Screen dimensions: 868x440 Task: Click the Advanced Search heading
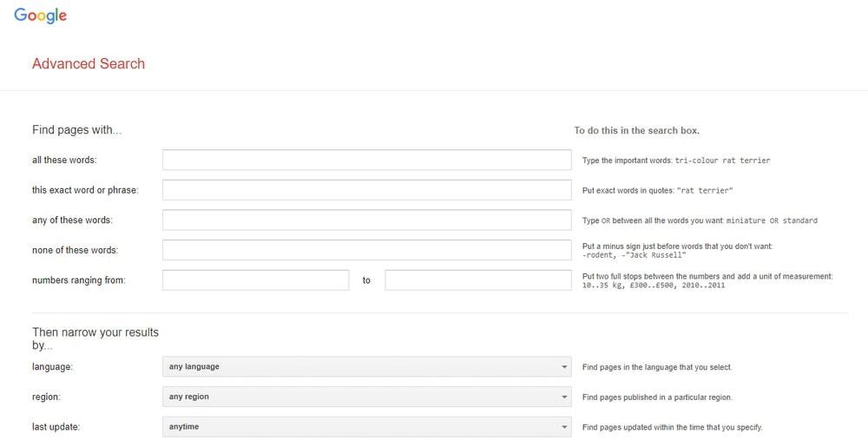click(89, 63)
